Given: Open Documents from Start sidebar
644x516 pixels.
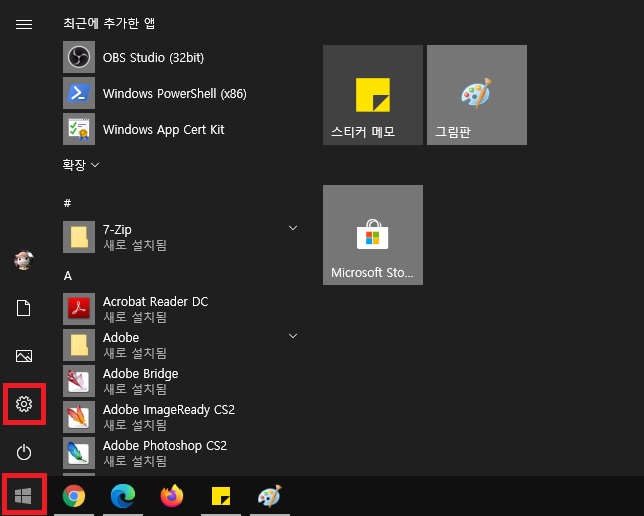Looking at the screenshot, I should click(x=23, y=308).
